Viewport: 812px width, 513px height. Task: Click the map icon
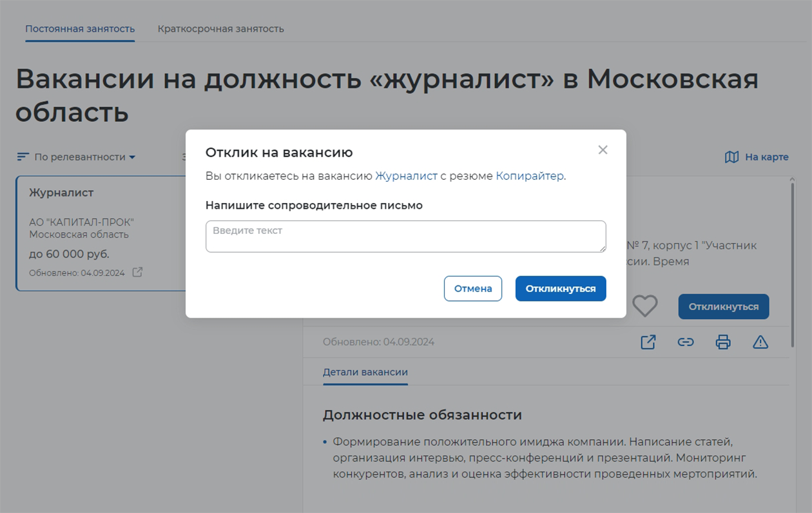point(731,157)
